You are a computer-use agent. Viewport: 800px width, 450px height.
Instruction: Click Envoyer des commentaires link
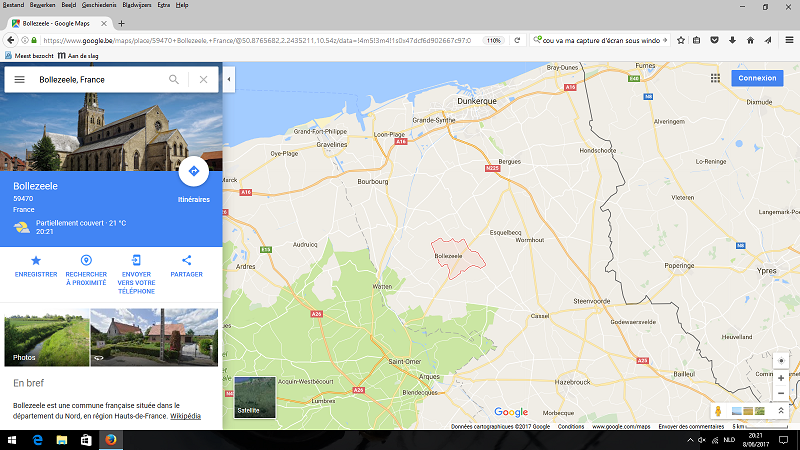point(691,427)
